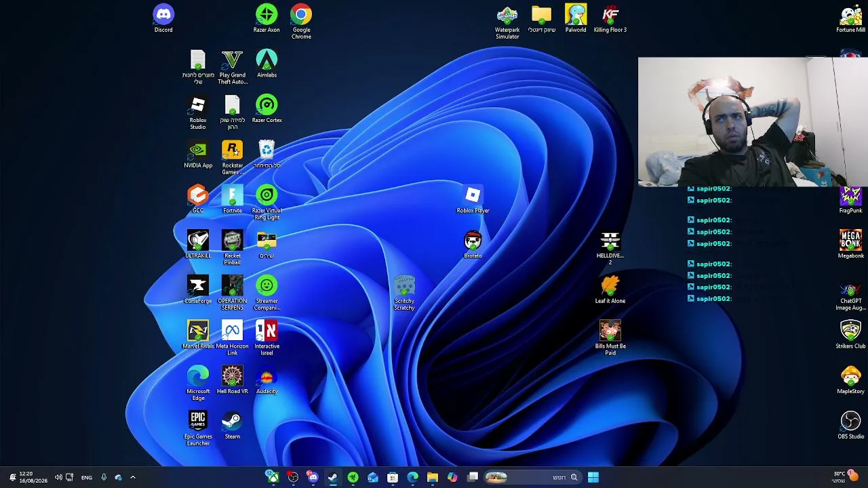Select the Leaf it Alone desktop icon
This screenshot has height=488, width=868.
(x=610, y=290)
